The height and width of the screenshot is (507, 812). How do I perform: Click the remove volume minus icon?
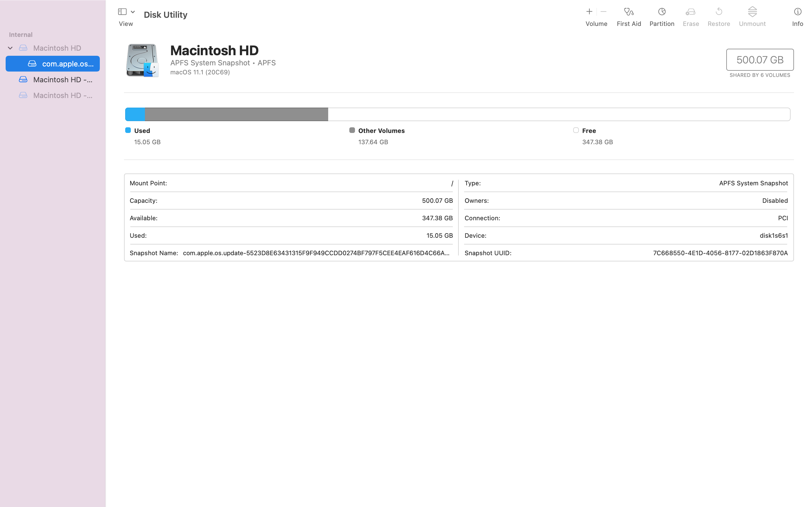point(603,12)
